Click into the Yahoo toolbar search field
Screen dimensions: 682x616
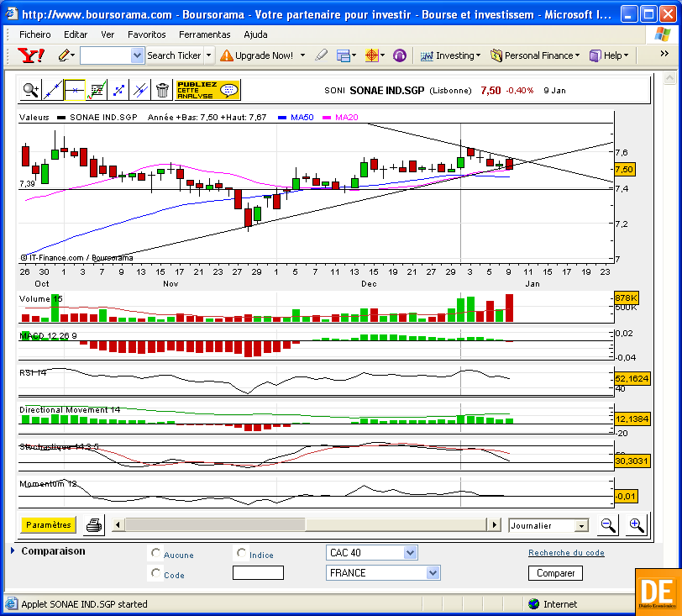click(106, 55)
